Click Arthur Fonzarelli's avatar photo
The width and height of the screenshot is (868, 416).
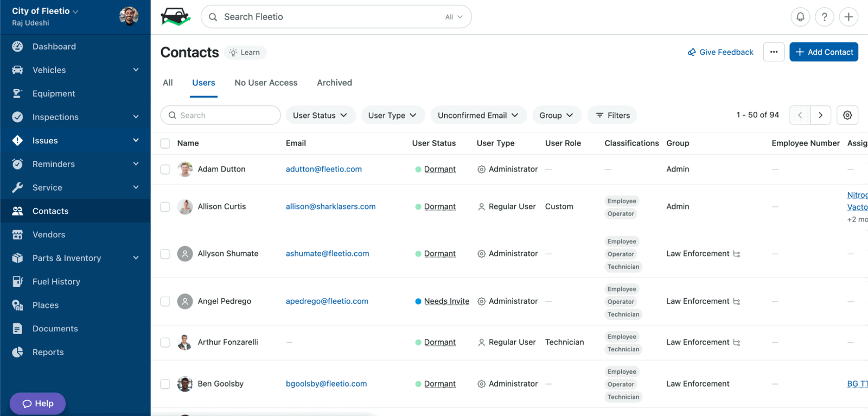click(185, 343)
